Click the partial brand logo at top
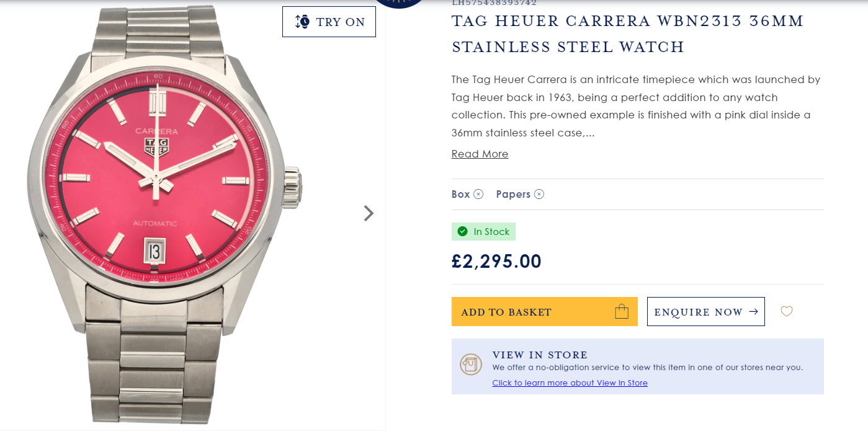Viewport: 868px width, 447px height. 398,3
